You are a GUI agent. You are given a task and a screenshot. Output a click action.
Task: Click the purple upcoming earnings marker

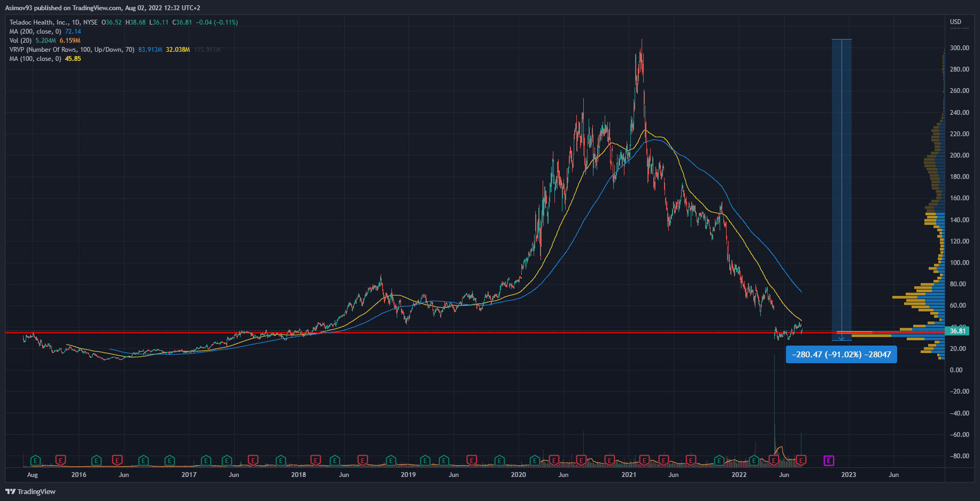pos(829,460)
